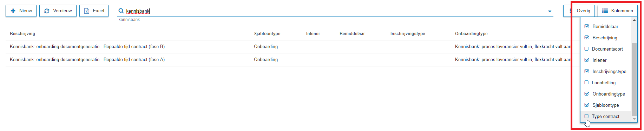Click the refresh icon on Vernieuw button
This screenshot has width=644, height=131.
47,11
